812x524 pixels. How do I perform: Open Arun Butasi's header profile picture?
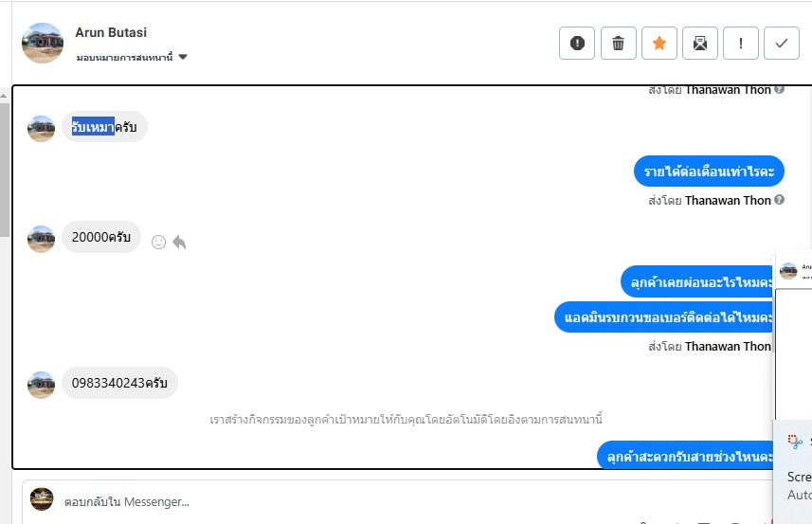coord(43,43)
